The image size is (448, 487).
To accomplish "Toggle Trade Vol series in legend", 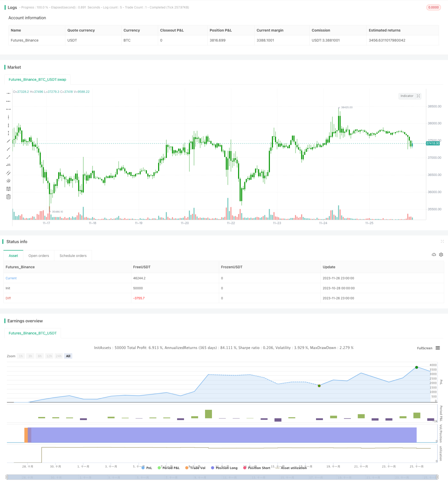I will (195, 468).
